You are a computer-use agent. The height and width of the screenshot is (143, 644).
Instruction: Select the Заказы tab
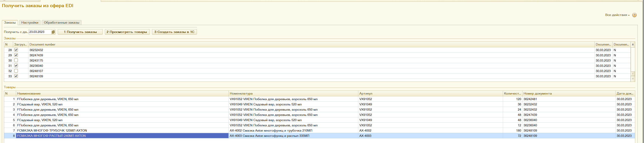[x=10, y=22]
